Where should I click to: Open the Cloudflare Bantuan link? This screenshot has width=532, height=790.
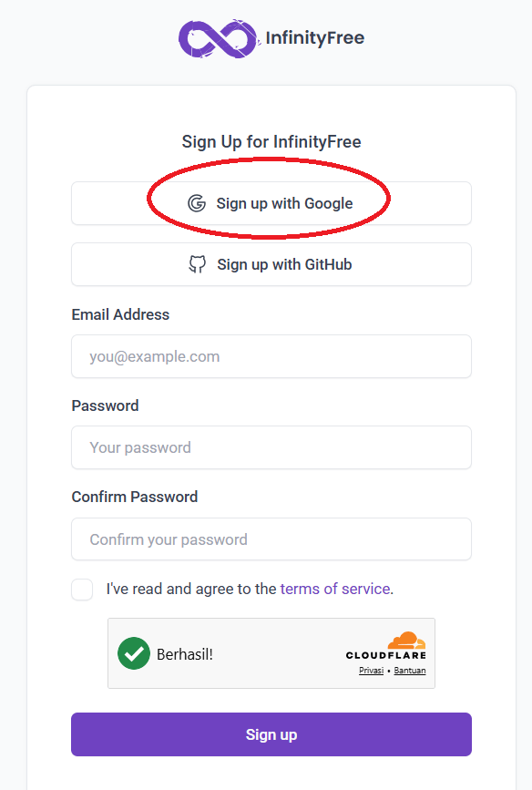click(410, 671)
